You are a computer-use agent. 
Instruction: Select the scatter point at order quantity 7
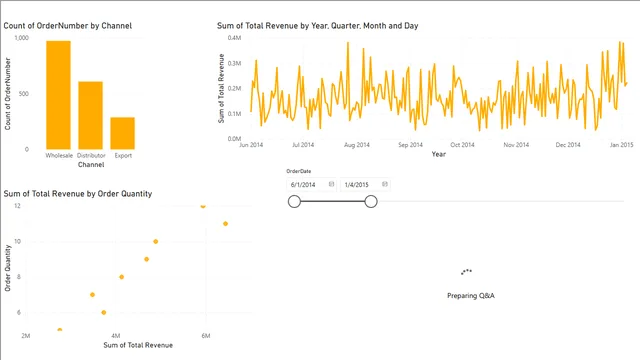92,295
